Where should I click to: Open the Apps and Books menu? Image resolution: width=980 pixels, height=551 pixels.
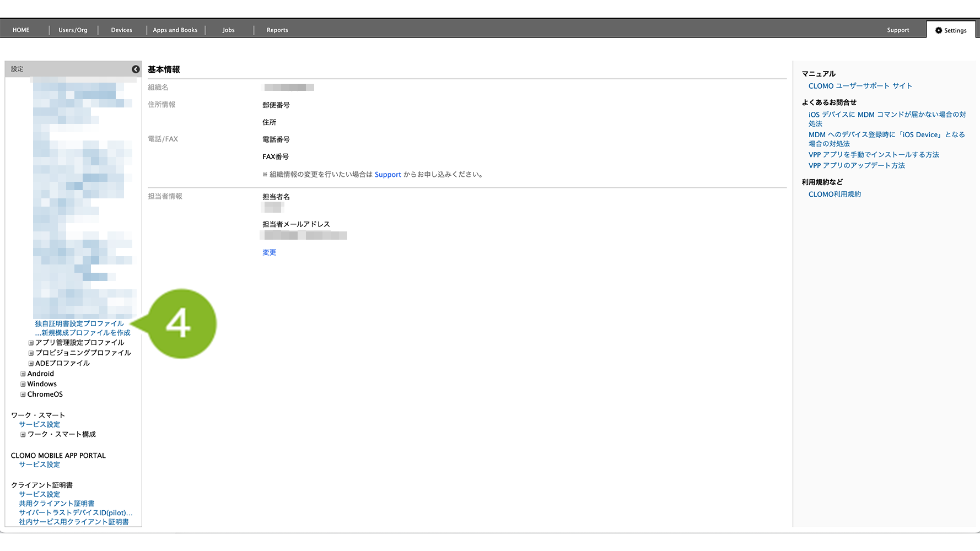[175, 30]
